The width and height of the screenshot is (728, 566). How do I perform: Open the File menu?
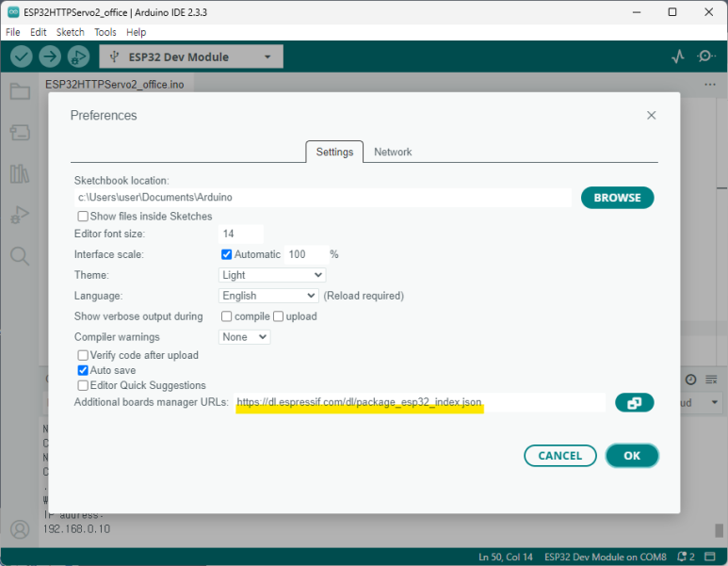(12, 32)
